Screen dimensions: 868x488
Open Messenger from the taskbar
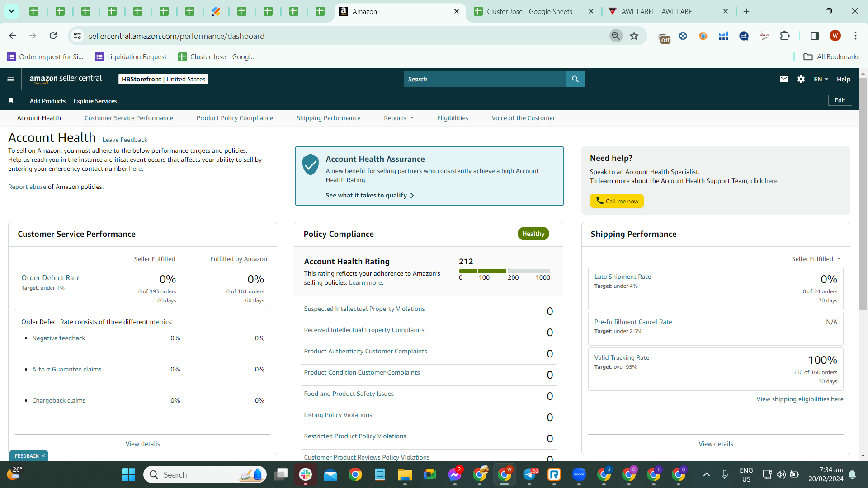[x=455, y=474]
